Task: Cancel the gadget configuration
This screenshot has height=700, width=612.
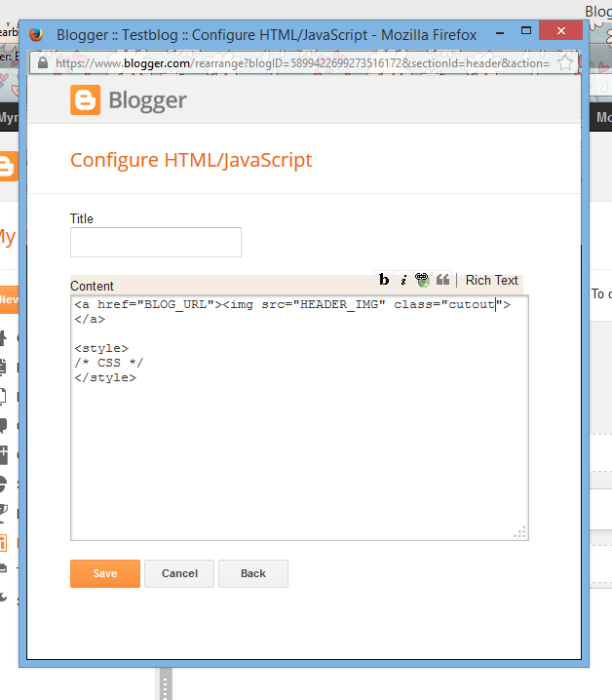Action: (179, 573)
